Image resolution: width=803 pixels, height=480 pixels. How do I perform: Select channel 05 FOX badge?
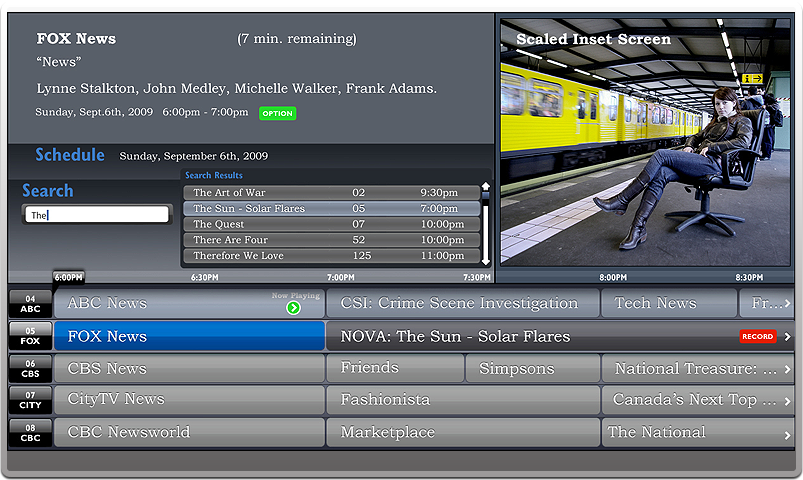point(30,336)
